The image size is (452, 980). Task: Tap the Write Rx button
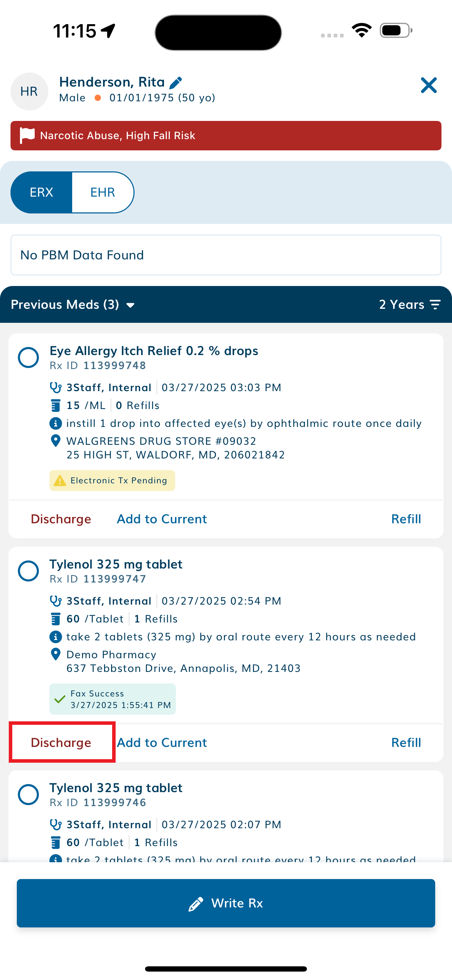coord(226,903)
